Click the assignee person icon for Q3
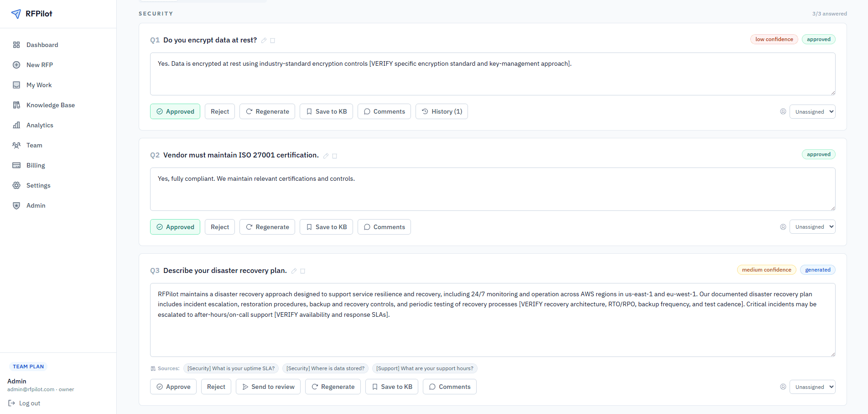The width and height of the screenshot is (868, 414). (x=783, y=387)
